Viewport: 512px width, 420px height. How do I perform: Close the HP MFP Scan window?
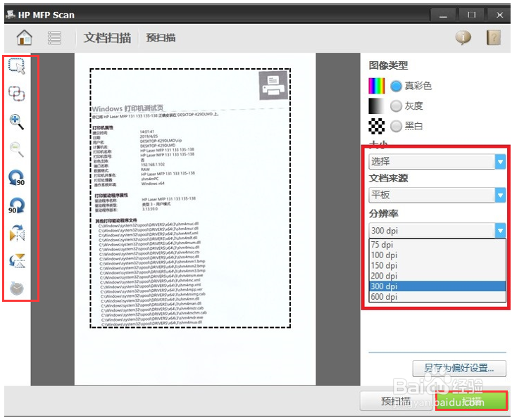(499, 15)
